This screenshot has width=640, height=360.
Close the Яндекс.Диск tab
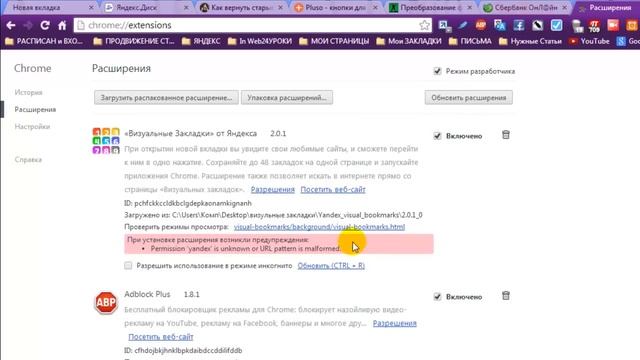point(186,8)
